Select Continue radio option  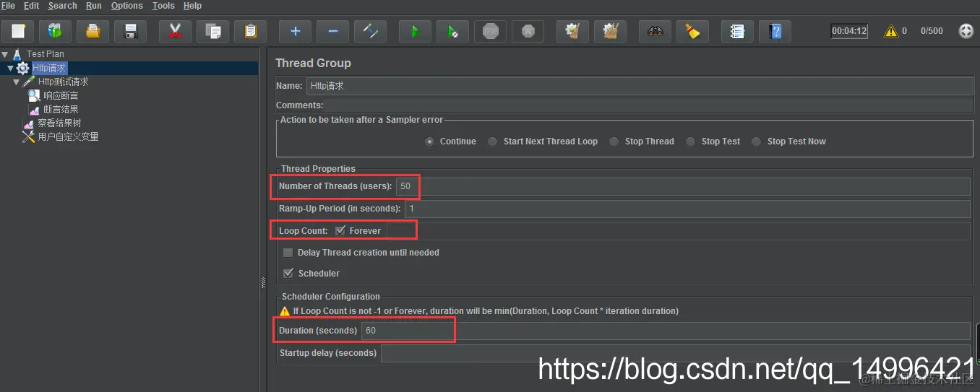[430, 141]
